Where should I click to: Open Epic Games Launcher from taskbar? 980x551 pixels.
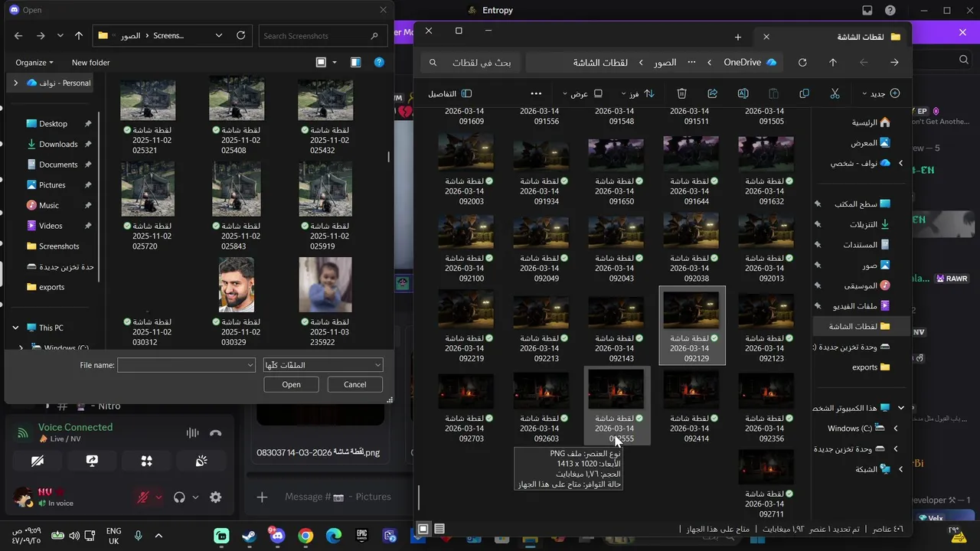click(361, 536)
